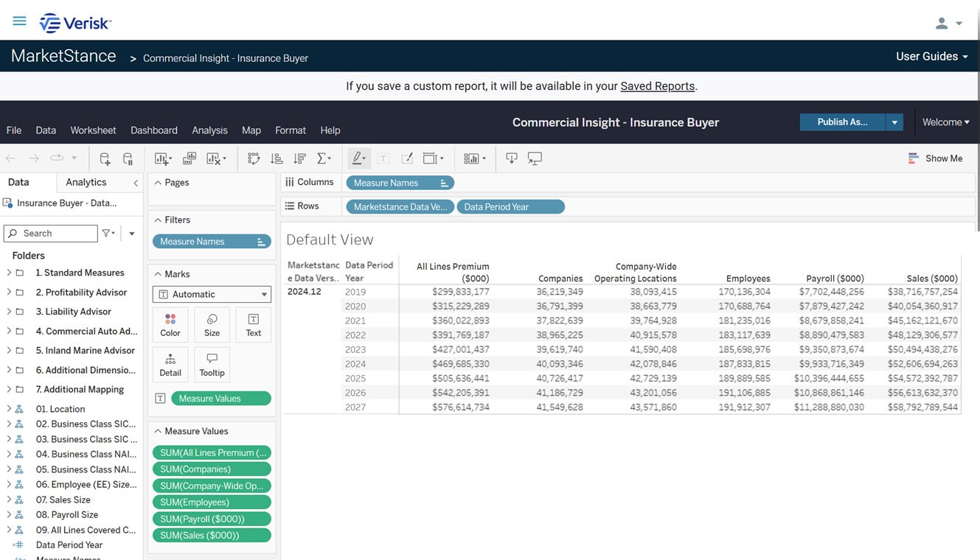Open the Publish As dropdown arrow
Screen dimensions: 980x560
tap(894, 122)
